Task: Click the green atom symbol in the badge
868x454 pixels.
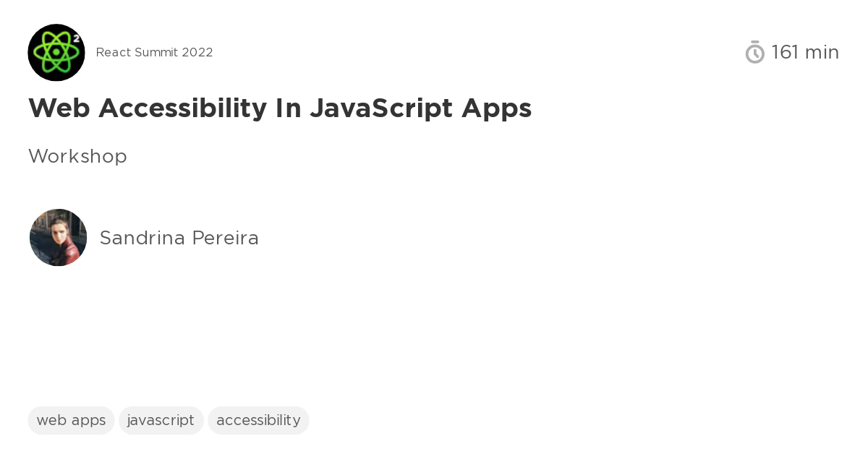Action: tap(56, 53)
